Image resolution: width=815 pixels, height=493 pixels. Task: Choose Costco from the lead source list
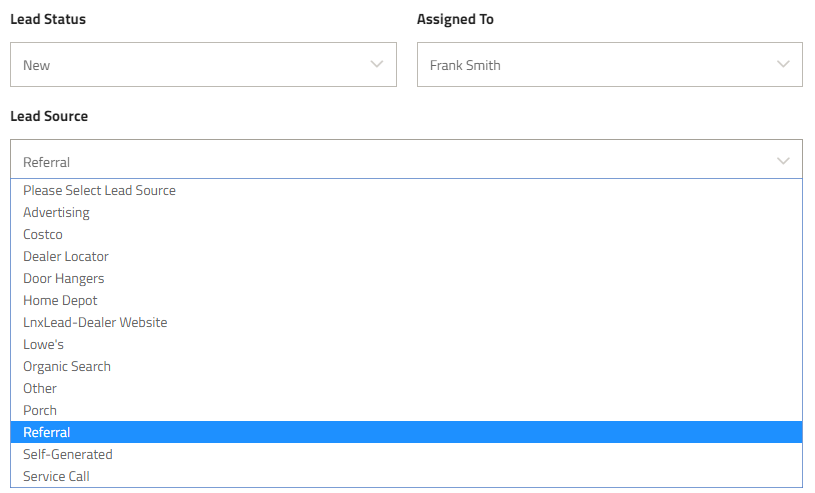click(x=406, y=234)
